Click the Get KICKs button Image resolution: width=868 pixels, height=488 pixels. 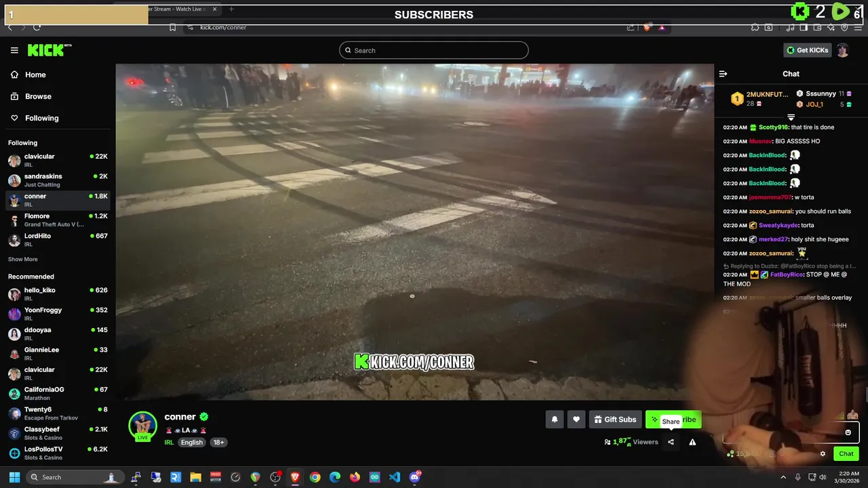(807, 50)
